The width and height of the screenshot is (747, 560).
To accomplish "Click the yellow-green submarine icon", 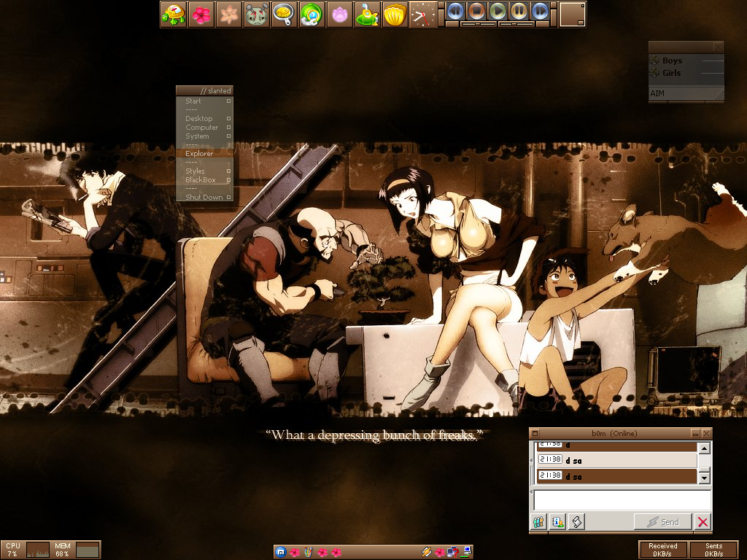I will pos(366,14).
